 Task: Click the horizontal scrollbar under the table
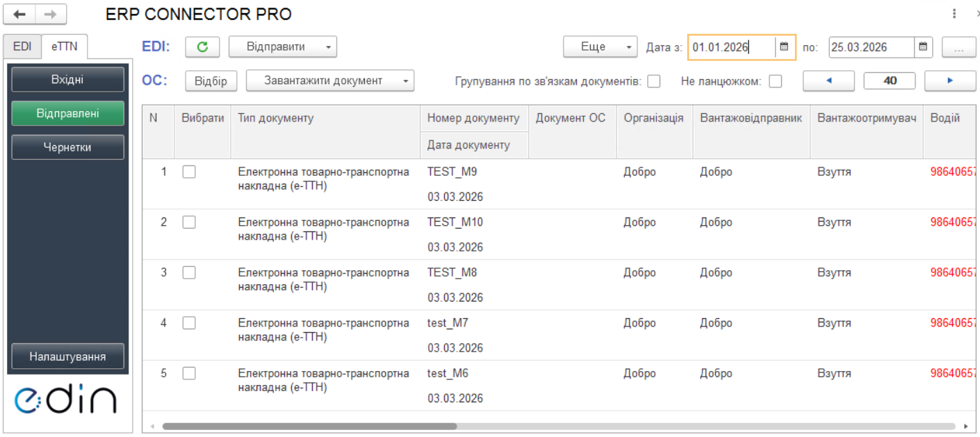coord(309,426)
